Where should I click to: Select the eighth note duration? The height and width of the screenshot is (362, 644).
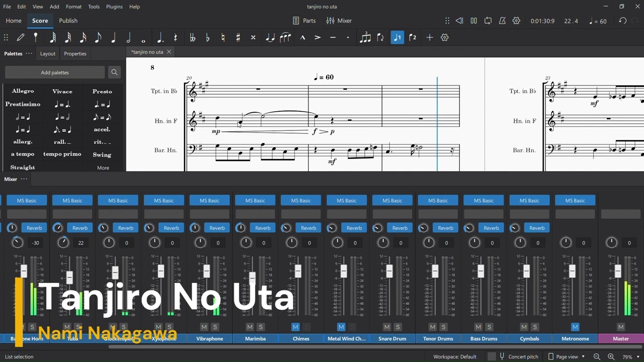coord(98,38)
